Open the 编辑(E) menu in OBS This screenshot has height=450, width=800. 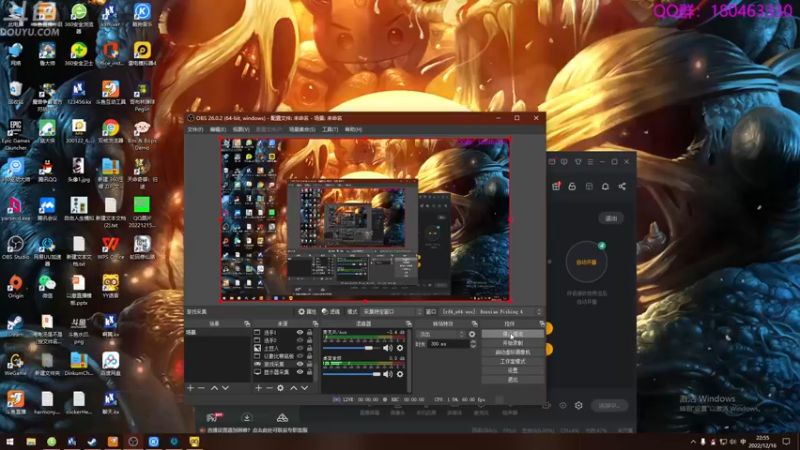[x=218, y=130]
